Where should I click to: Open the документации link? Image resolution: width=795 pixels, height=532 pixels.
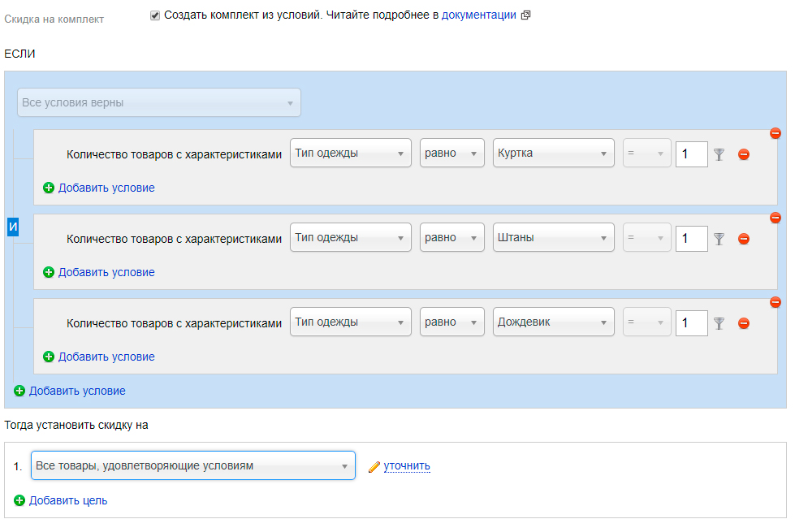click(478, 15)
